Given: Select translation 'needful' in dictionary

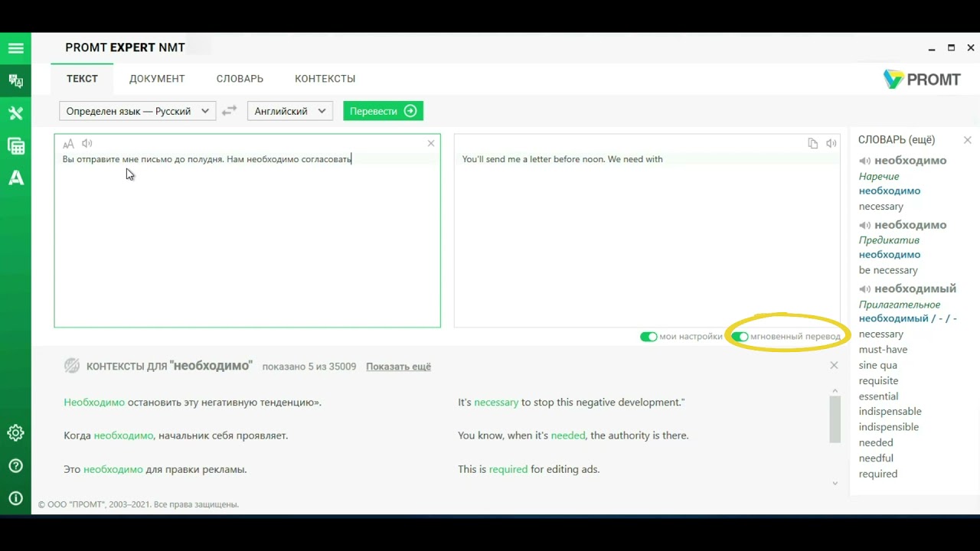Looking at the screenshot, I should pos(876,458).
